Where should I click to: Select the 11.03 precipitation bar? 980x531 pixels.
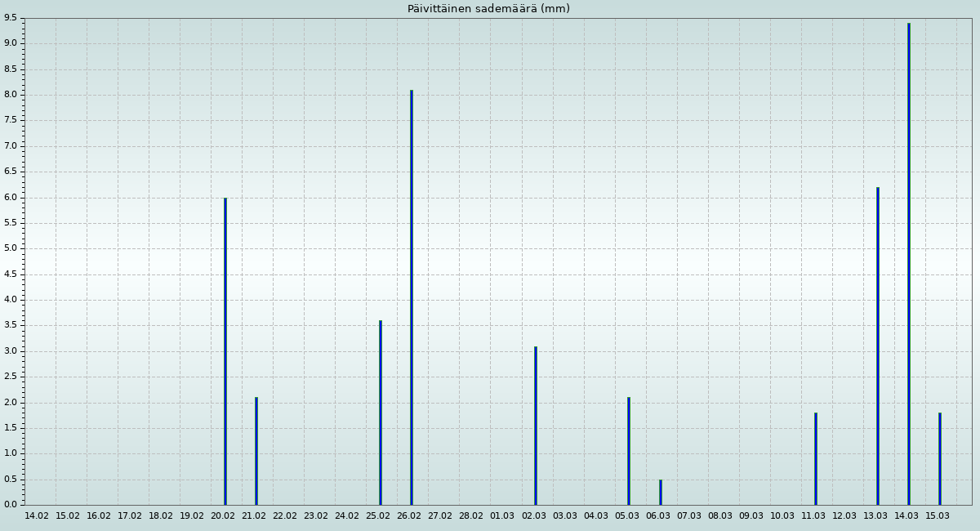point(815,459)
